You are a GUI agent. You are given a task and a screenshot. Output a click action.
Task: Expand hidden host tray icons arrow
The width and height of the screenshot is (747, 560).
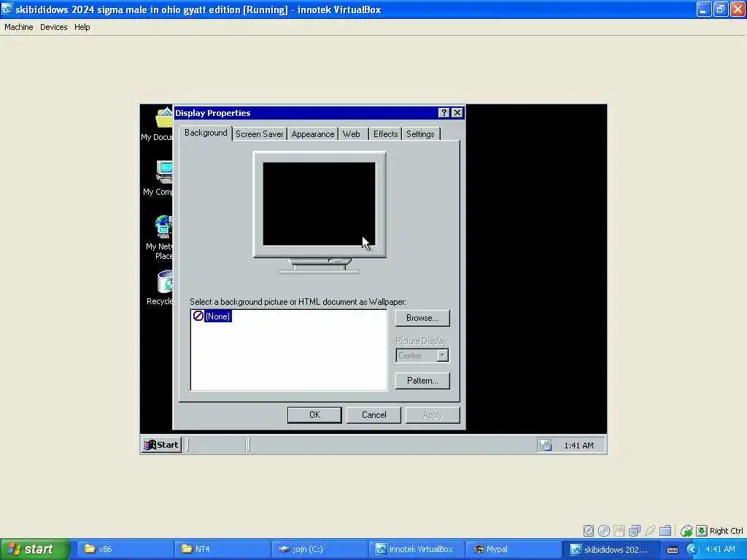(692, 550)
